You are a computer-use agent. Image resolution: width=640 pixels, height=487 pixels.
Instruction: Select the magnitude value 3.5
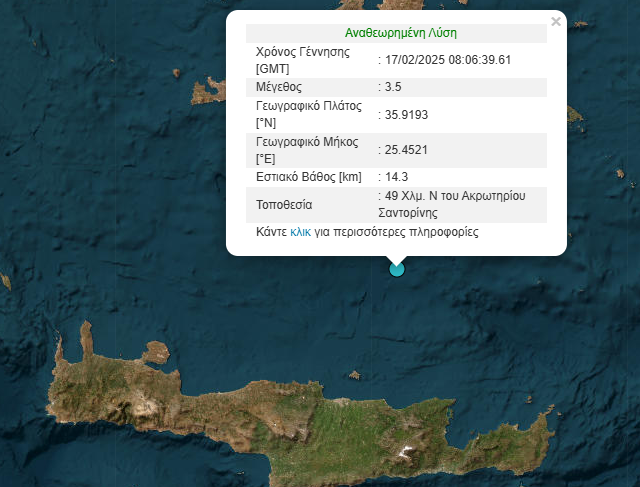(393, 87)
